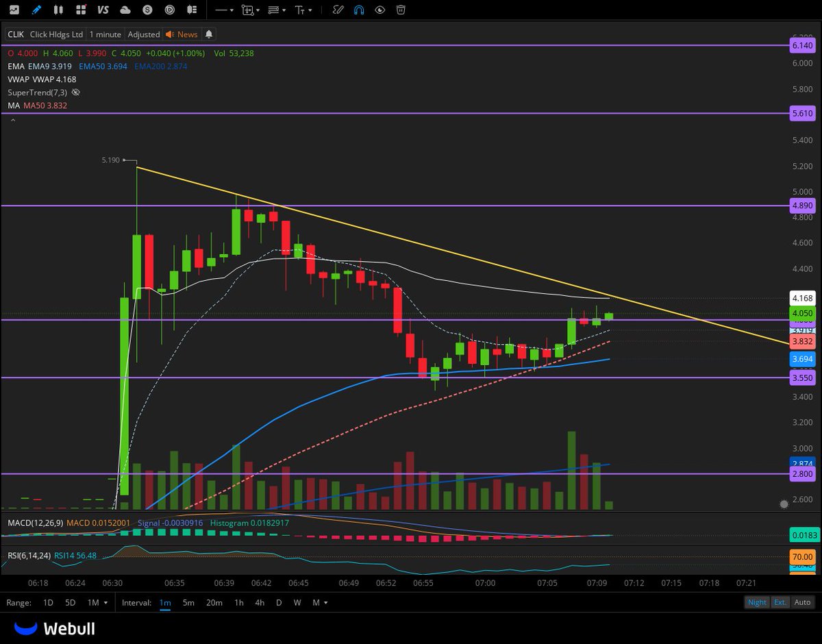Open the candlestick style icon
This screenshot has width=822, height=644.
(59, 10)
